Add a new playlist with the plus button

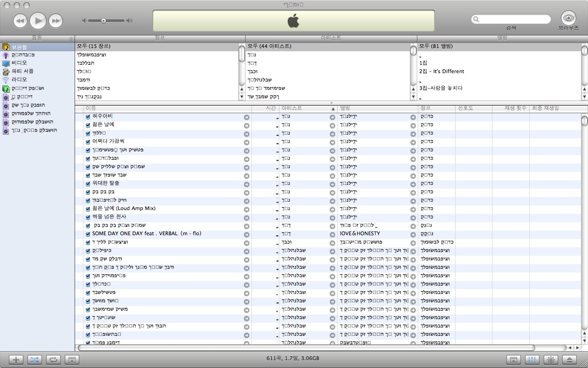pyautogui.click(x=16, y=360)
